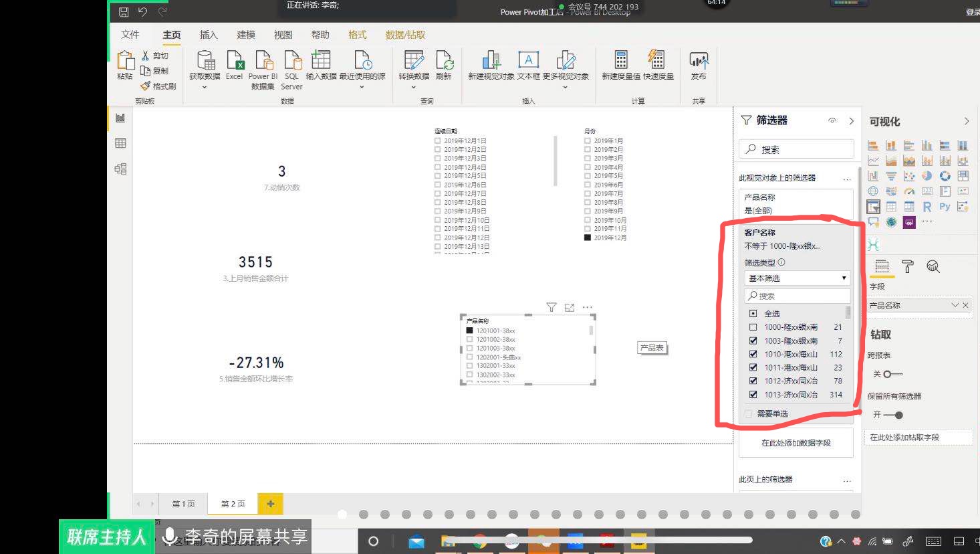Select the R script visual icon
The width and height of the screenshot is (980, 554).
click(x=927, y=207)
